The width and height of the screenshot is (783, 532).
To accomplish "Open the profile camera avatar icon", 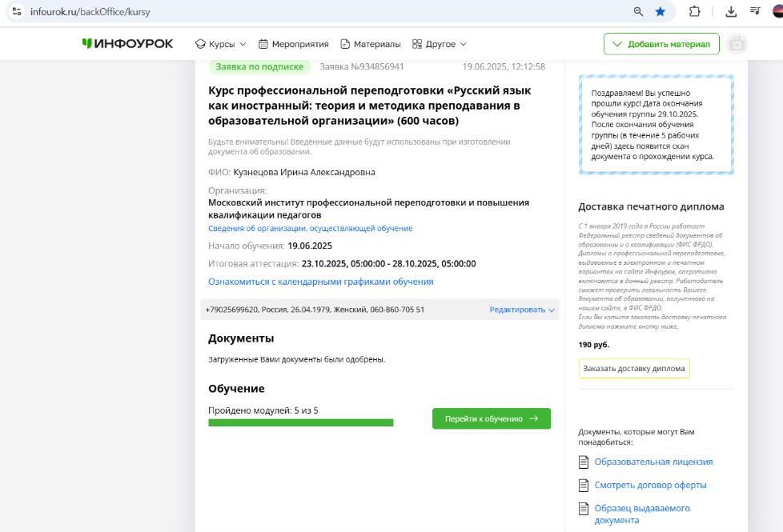I will (737, 44).
